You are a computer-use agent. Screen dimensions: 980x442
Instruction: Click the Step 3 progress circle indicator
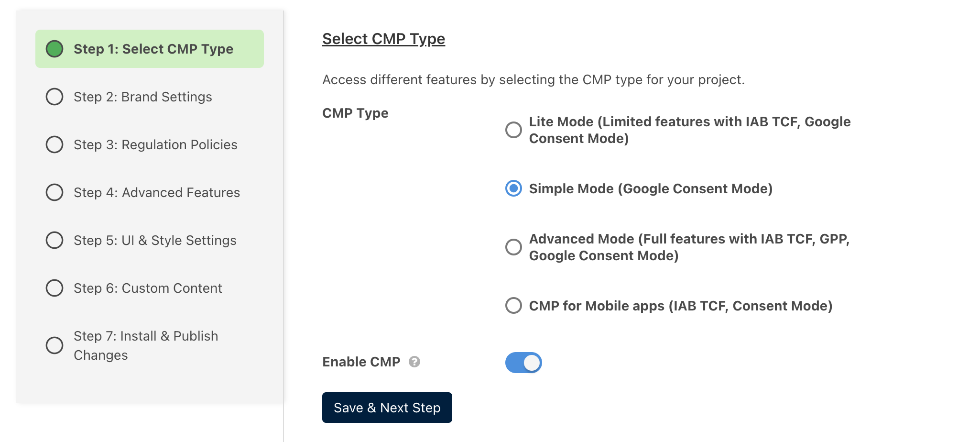[54, 144]
